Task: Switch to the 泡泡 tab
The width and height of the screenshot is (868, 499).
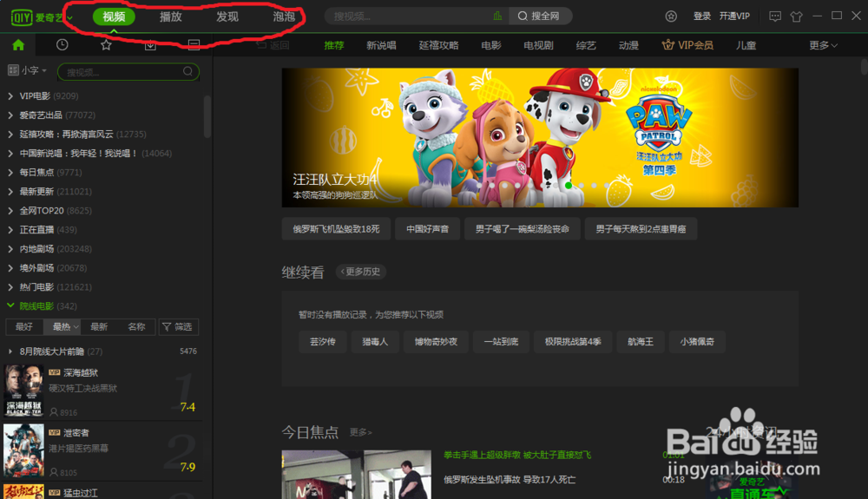Action: click(284, 16)
